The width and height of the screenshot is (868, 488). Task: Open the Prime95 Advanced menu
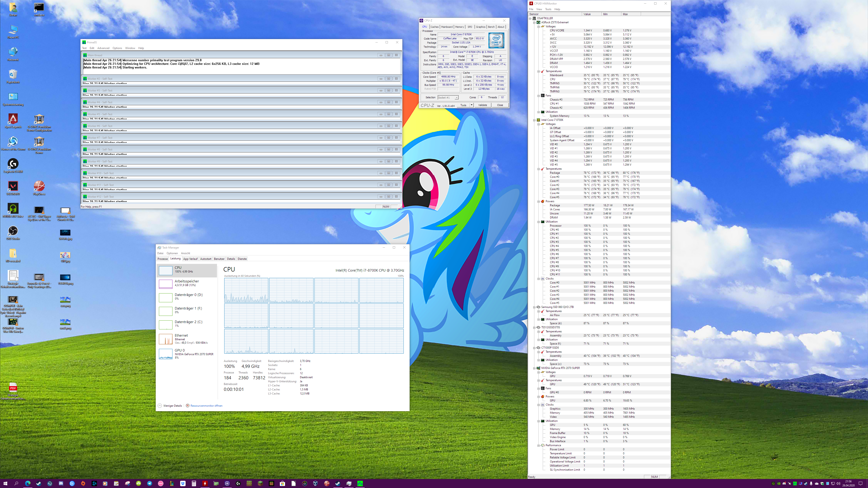tap(103, 48)
